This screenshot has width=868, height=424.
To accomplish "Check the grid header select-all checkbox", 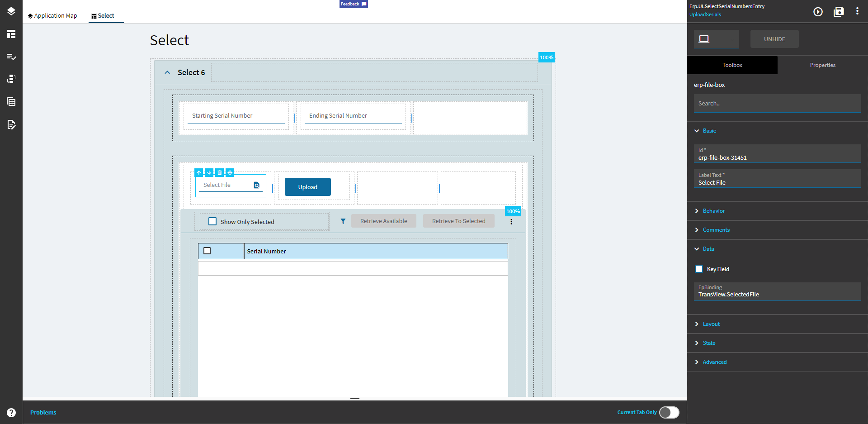I will tap(207, 251).
